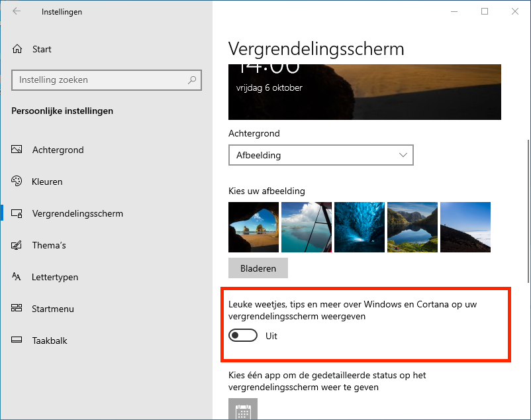The width and height of the screenshot is (531, 420).
Task: Click the back arrow icon
Action: click(x=17, y=11)
